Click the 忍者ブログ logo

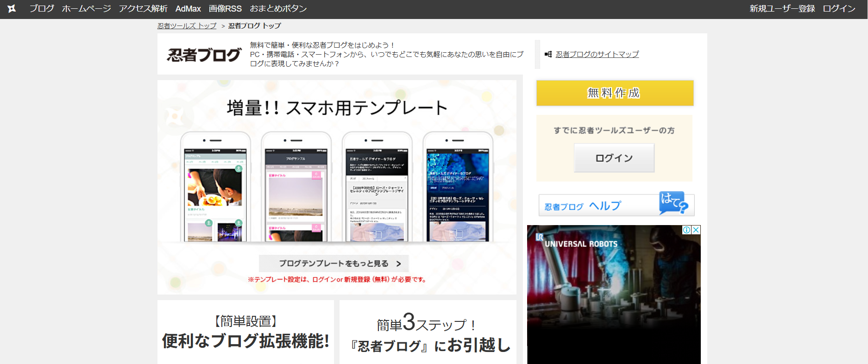204,55
